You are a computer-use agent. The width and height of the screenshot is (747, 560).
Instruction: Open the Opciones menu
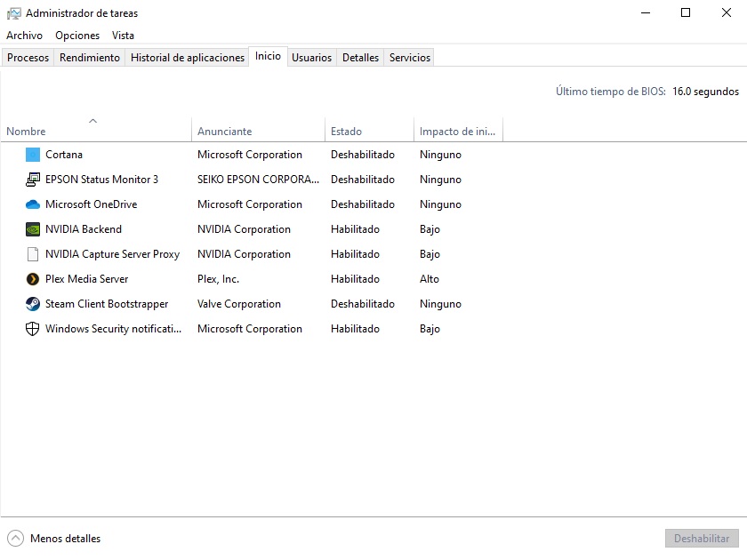click(77, 36)
